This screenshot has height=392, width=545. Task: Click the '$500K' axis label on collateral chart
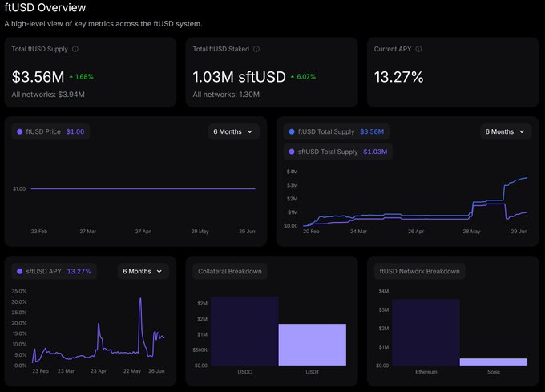tap(200, 350)
